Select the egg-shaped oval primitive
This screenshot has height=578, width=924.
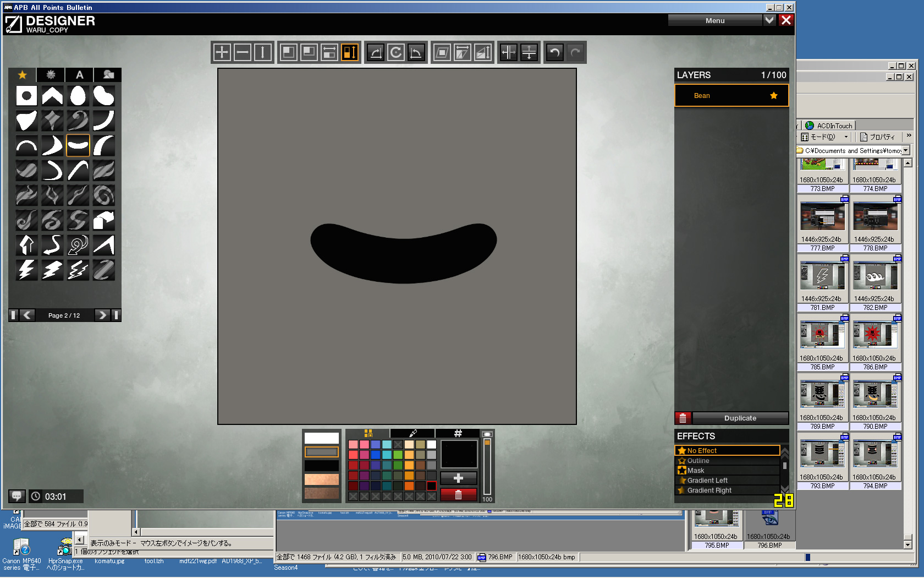78,95
